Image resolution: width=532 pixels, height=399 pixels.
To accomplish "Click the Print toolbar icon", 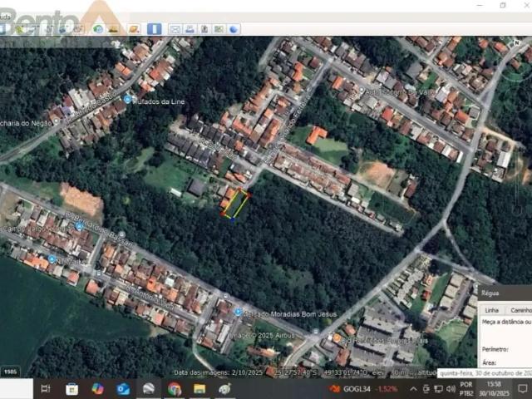I will [x=190, y=30].
